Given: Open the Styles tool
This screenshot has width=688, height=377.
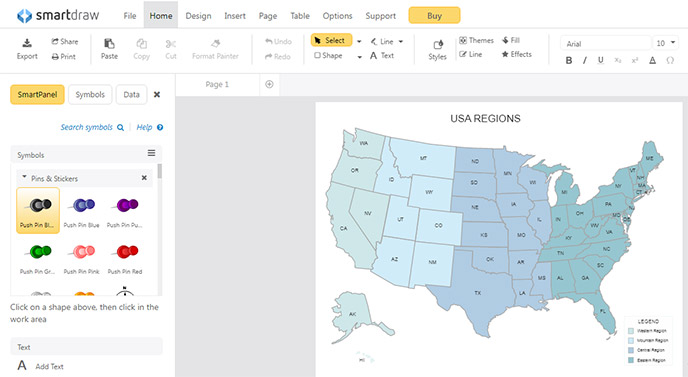Looking at the screenshot, I should click(437, 50).
